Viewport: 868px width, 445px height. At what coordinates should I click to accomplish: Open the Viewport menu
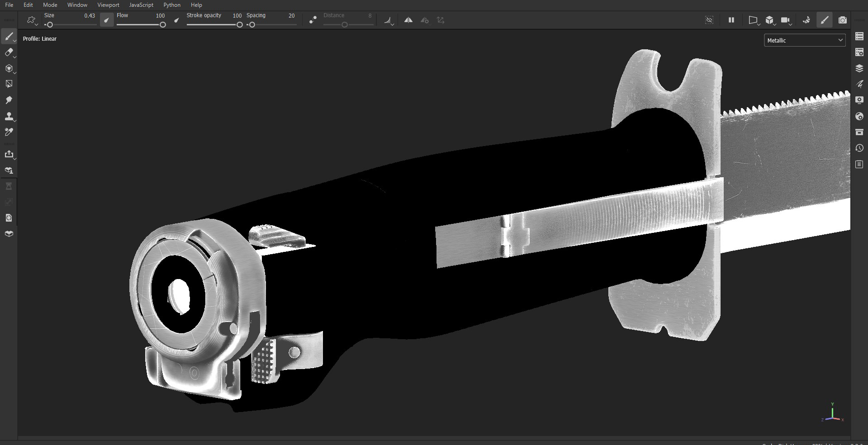[x=108, y=5]
